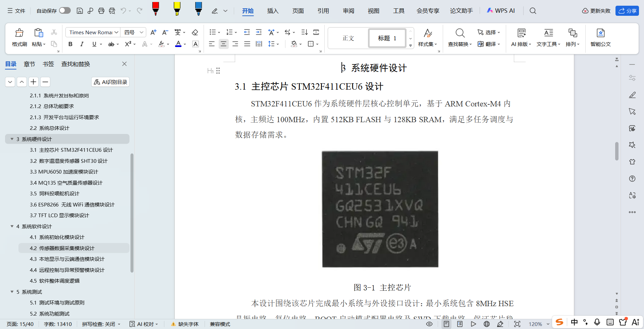Click the line spacing icon
The width and height of the screenshot is (644, 329).
coord(271,44)
